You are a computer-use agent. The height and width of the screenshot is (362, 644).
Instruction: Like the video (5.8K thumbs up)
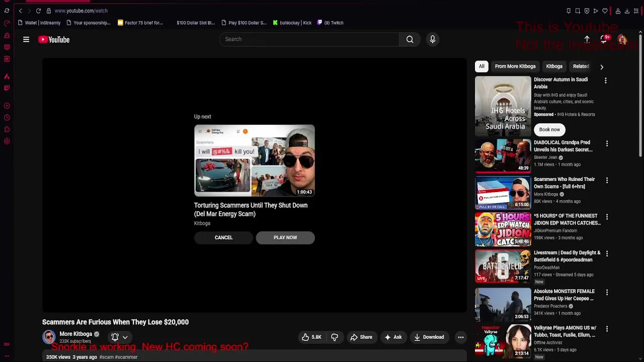311,337
